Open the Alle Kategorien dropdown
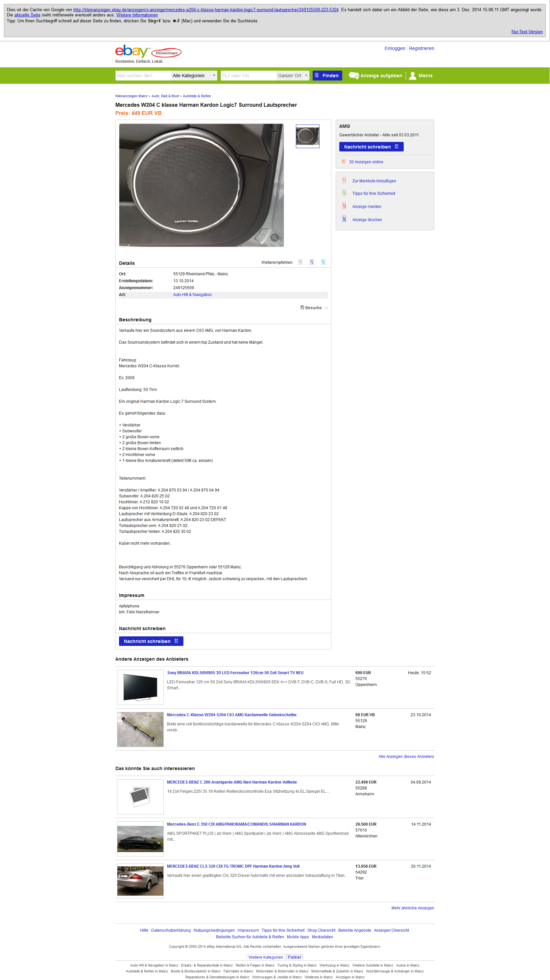The width and height of the screenshot is (550, 980). click(x=195, y=76)
